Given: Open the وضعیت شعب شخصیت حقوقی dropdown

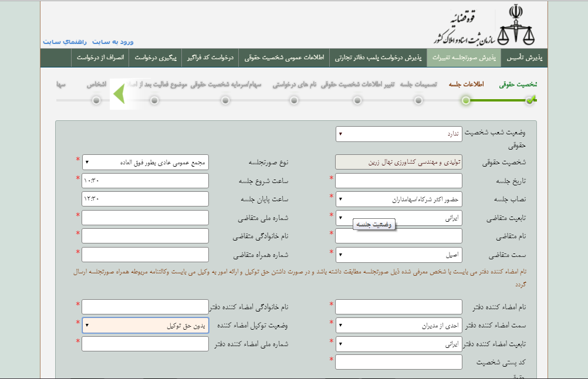Looking at the screenshot, I should tap(398, 134).
